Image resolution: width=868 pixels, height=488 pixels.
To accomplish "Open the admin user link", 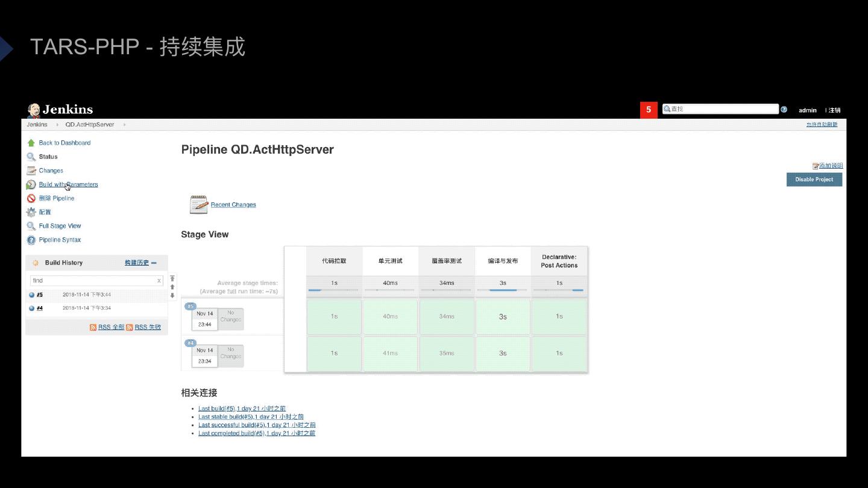I will click(808, 110).
